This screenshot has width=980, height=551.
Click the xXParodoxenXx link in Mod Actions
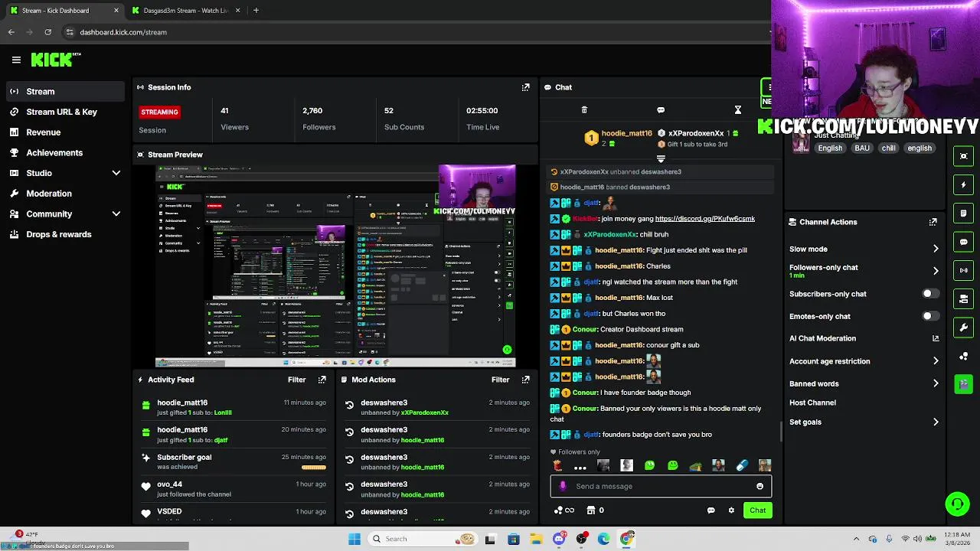tap(425, 412)
